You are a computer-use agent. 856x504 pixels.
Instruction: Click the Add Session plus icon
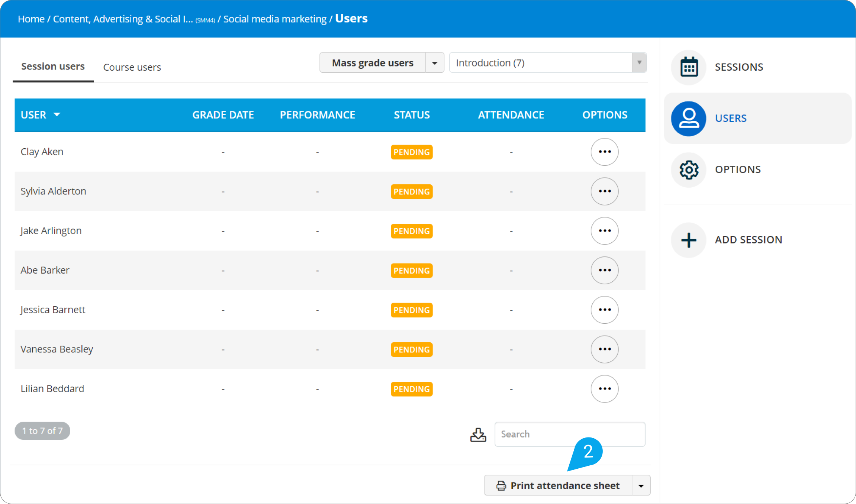(689, 240)
